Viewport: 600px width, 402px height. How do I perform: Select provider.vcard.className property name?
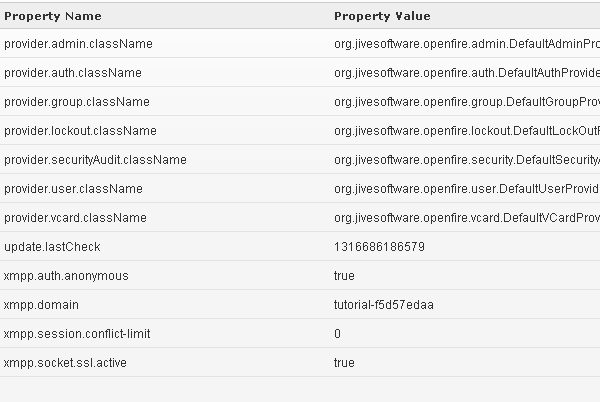[x=75, y=218]
